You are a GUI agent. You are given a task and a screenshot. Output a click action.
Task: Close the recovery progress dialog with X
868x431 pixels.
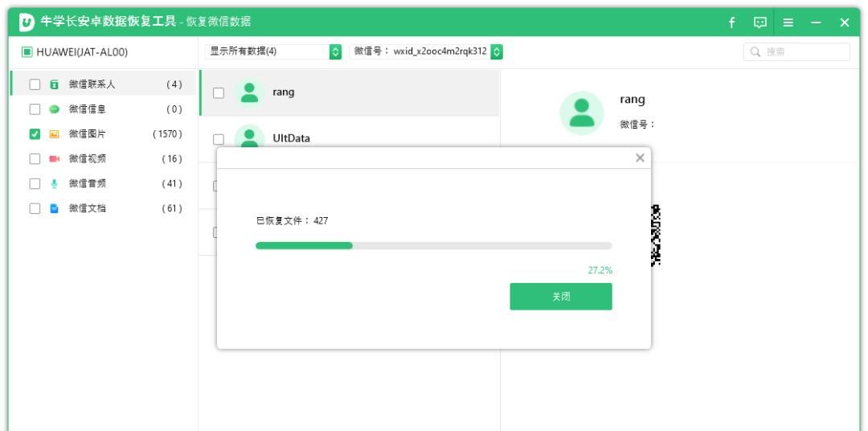640,158
